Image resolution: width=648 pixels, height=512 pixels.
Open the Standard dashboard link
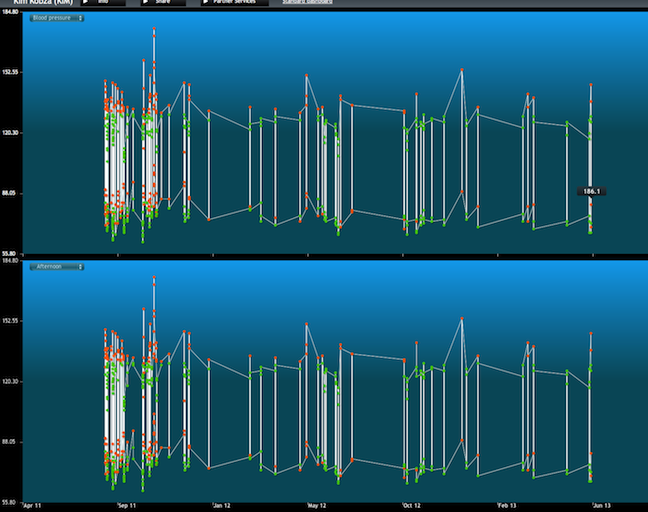pyautogui.click(x=306, y=3)
